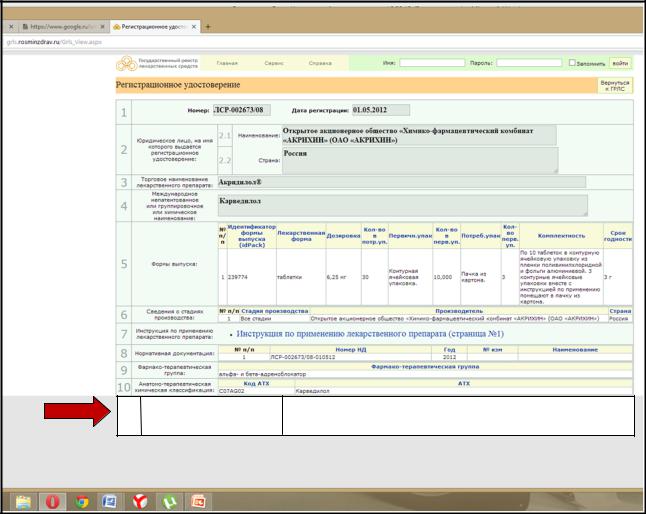646x514 pixels.
Task: Close the google.ru browser tab
Action: [x=103, y=27]
